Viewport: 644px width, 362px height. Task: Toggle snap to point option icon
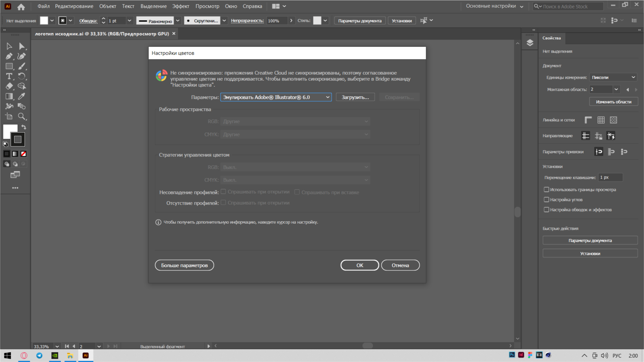pos(599,152)
